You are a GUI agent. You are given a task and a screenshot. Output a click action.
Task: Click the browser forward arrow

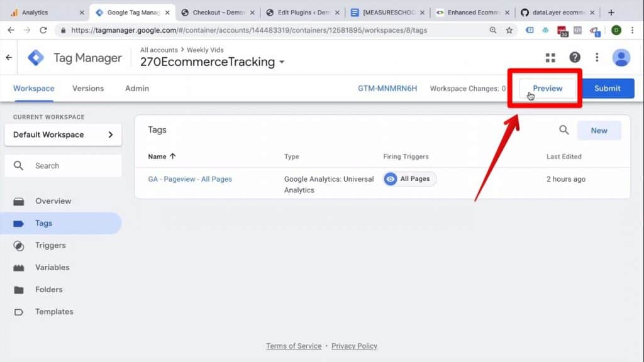click(26, 30)
